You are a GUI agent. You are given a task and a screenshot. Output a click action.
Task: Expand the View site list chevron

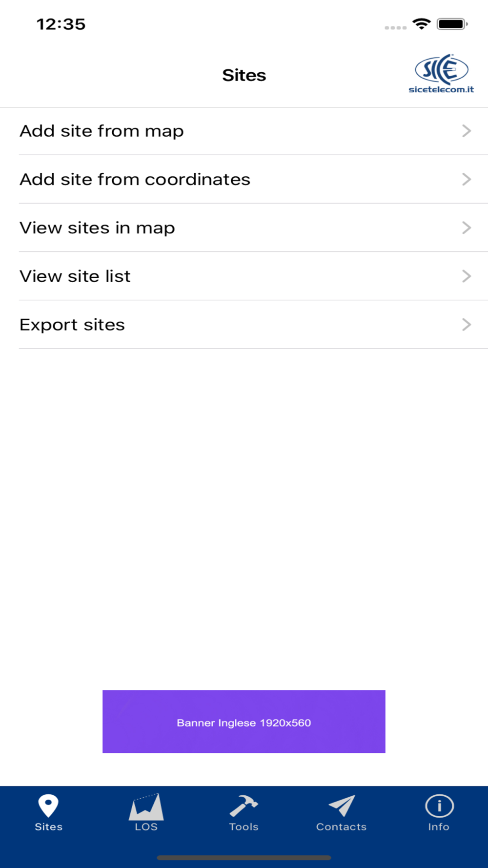pyautogui.click(x=467, y=276)
